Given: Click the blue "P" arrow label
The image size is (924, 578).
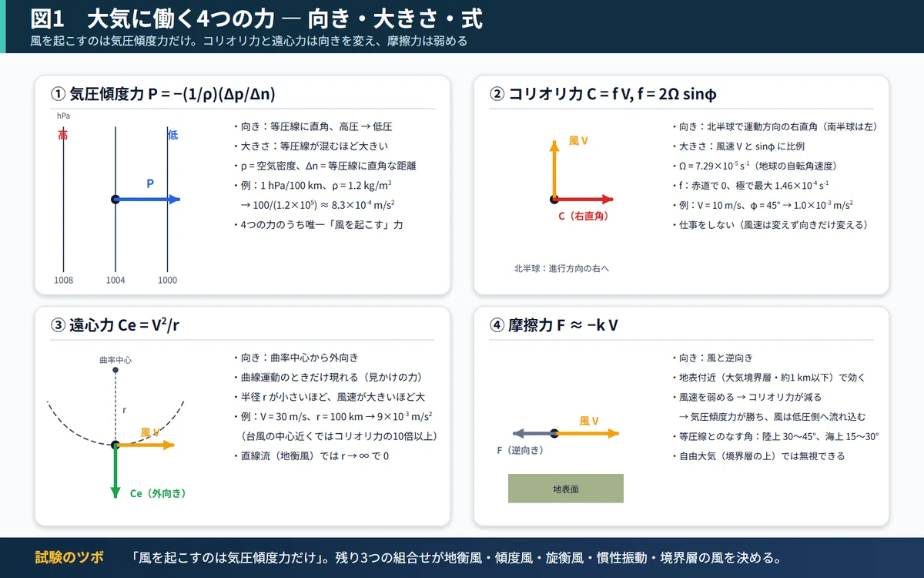Looking at the screenshot, I should pyautogui.click(x=151, y=184).
